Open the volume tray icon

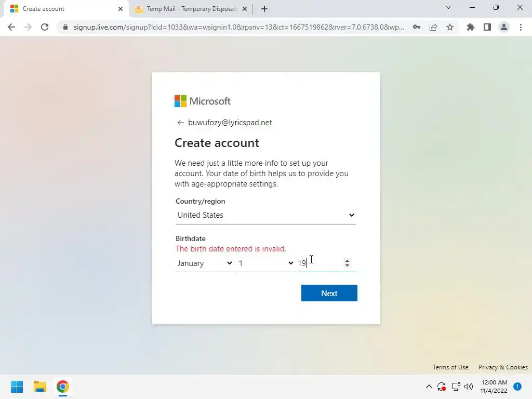pyautogui.click(x=469, y=387)
